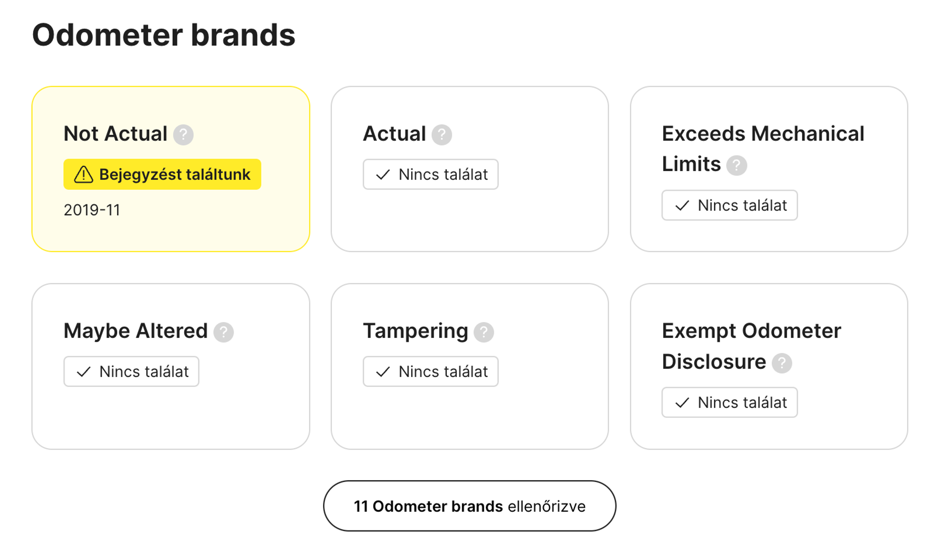Viewport: 945px width, 560px height.
Task: Click the help icon next to Not Actual
Action: pos(183,135)
